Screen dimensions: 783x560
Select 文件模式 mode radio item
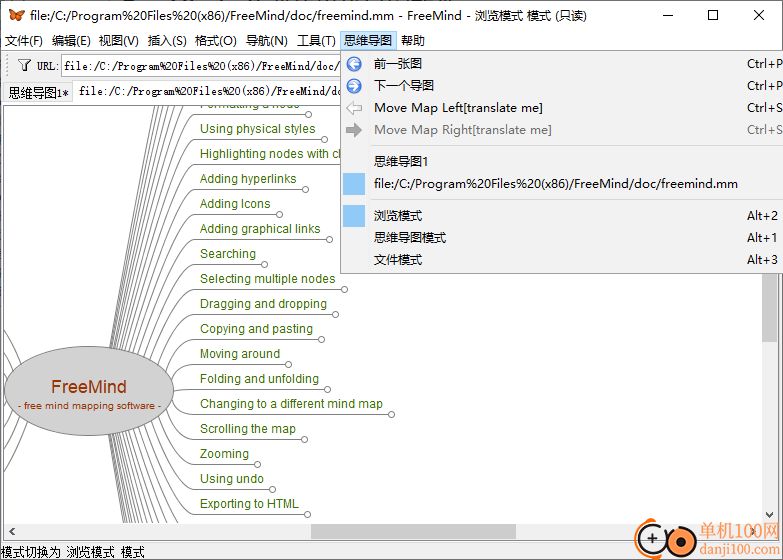coord(562,260)
